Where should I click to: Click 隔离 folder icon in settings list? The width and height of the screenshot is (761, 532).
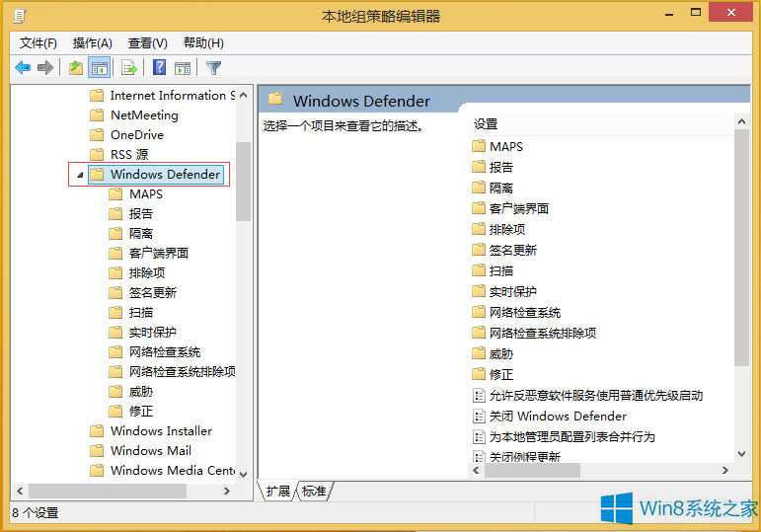coord(479,188)
